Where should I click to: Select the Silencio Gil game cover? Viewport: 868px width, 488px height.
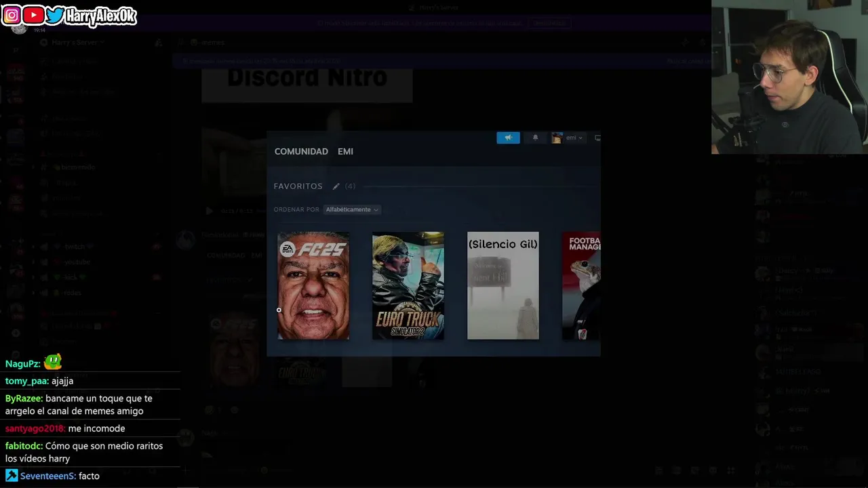pos(503,285)
